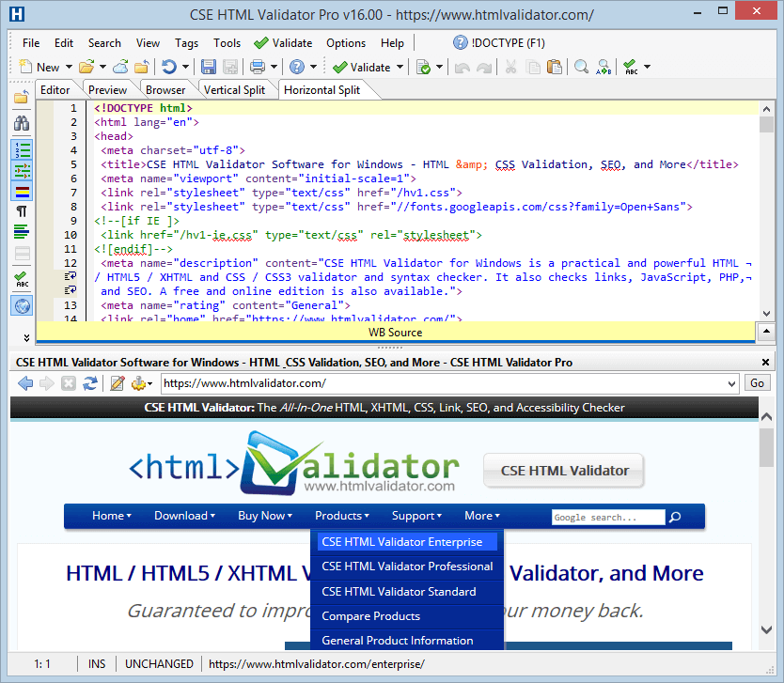Click the app H logo in title bar
Screen dimensions: 784x683
[x=17, y=13]
